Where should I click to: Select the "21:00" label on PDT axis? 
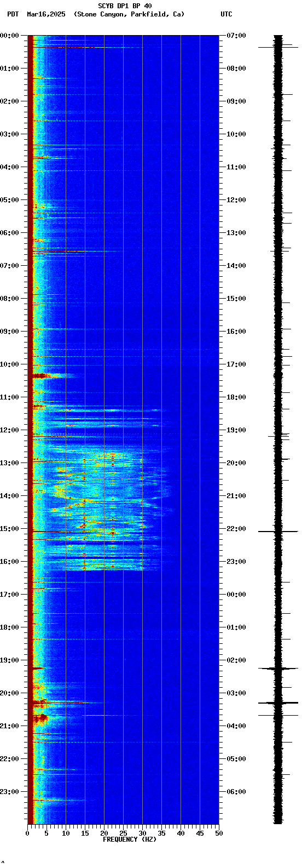tap(9, 726)
